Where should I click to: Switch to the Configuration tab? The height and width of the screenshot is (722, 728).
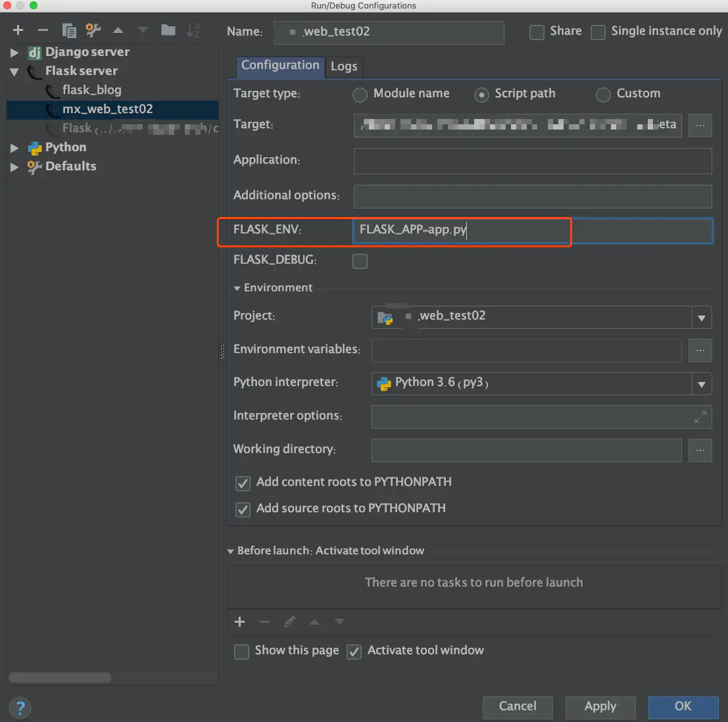coord(280,66)
